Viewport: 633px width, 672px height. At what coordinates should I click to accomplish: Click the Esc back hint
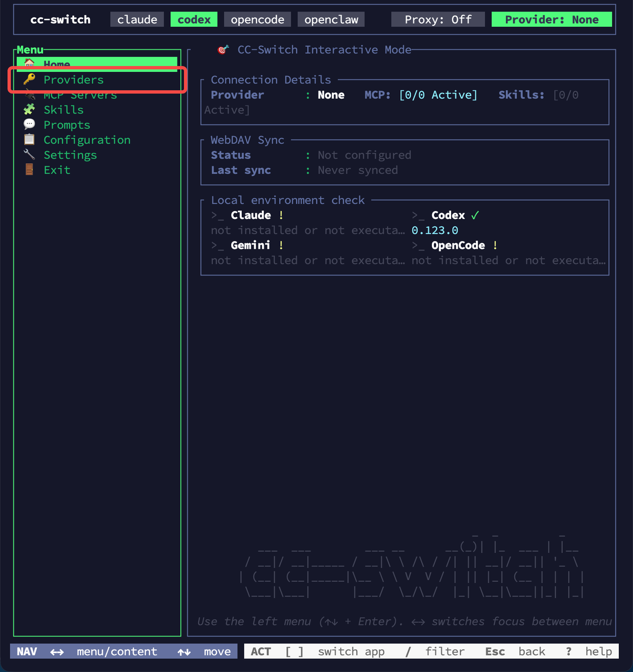click(x=515, y=652)
